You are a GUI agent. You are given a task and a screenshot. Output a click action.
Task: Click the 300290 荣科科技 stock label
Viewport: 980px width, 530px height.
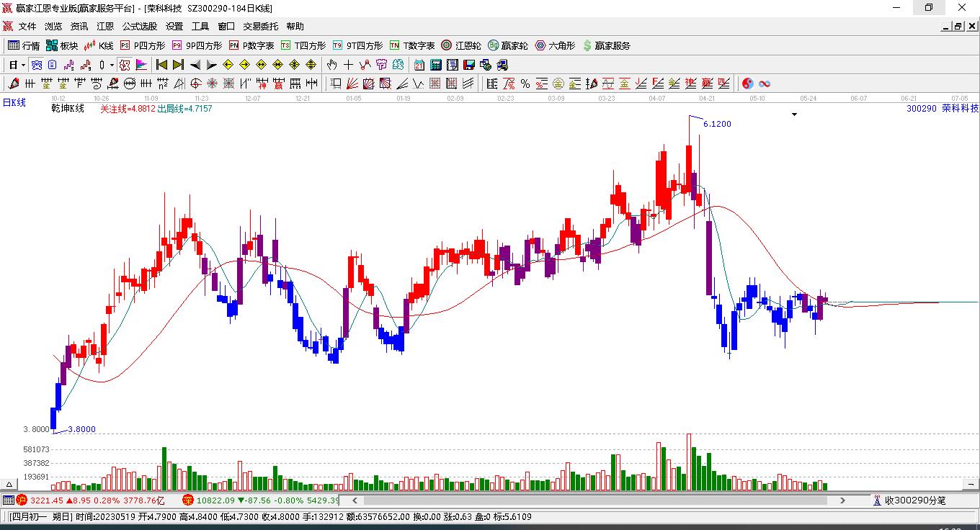click(943, 108)
